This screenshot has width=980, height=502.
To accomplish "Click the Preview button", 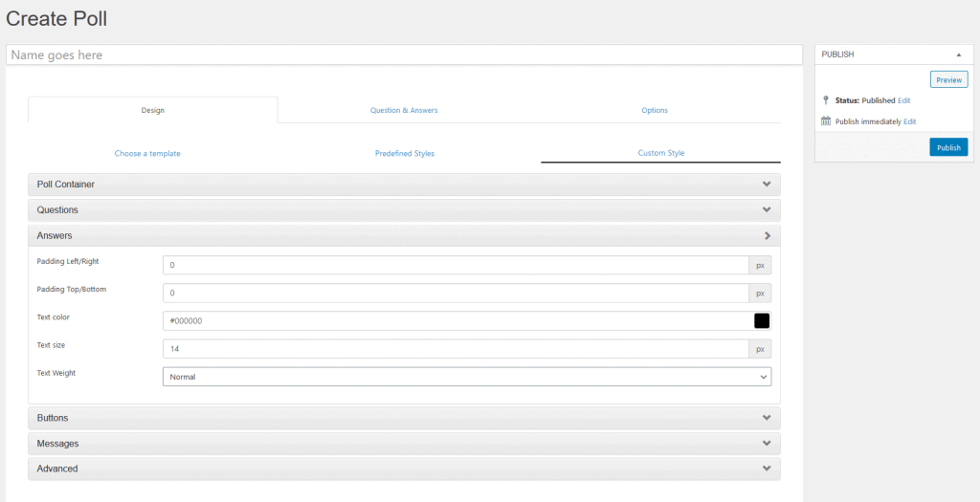I will [x=948, y=79].
